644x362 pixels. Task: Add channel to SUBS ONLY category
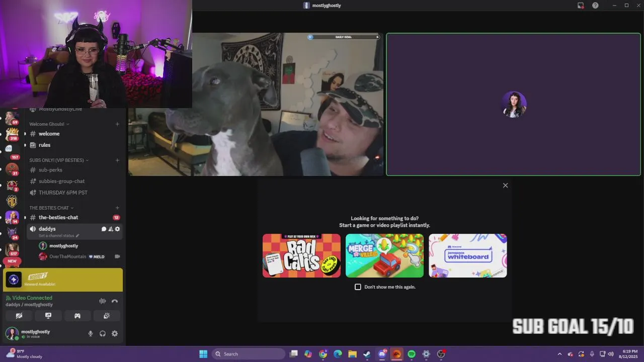coord(117,160)
